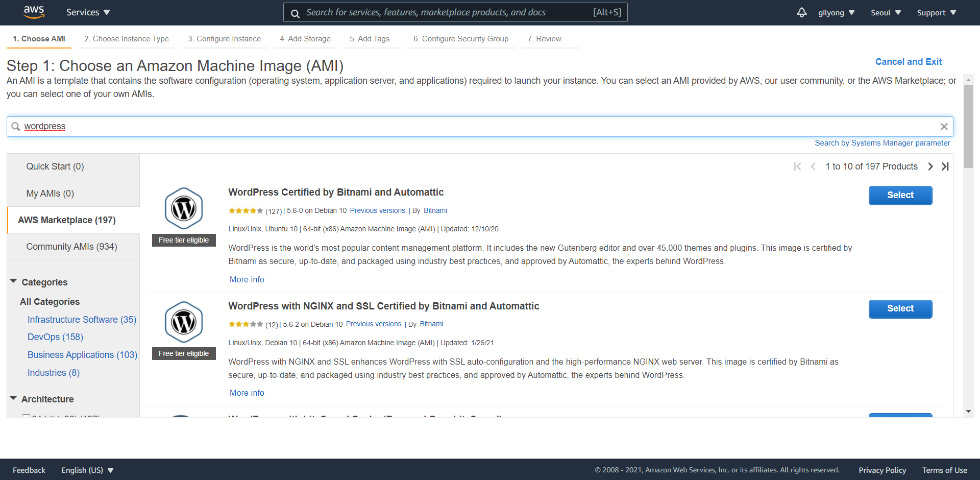Viewport: 980px width, 480px height.
Task: Select WordPress with NGINX and SSL AMI
Action: tap(900, 308)
